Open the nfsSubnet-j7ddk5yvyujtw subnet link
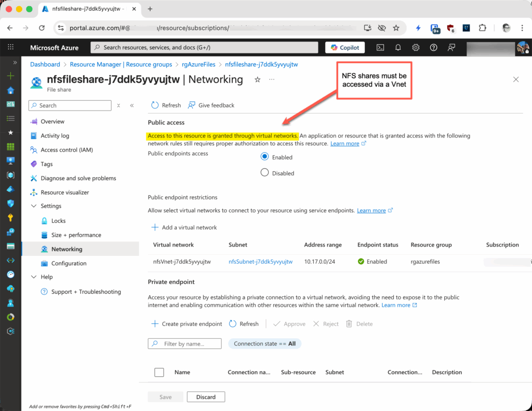Screen dimensions: 532x411 [260, 262]
